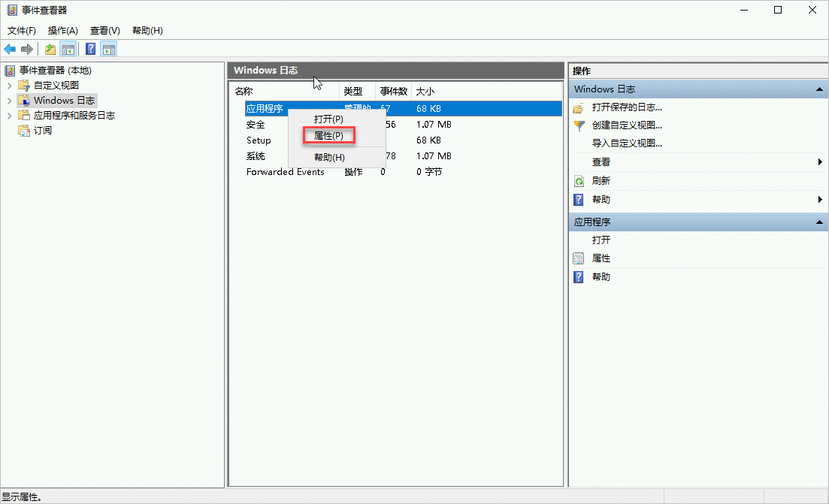Screen dimensions: 829x504
Task: Click the funnel icon beside 创建自定义视图
Action: (x=578, y=125)
